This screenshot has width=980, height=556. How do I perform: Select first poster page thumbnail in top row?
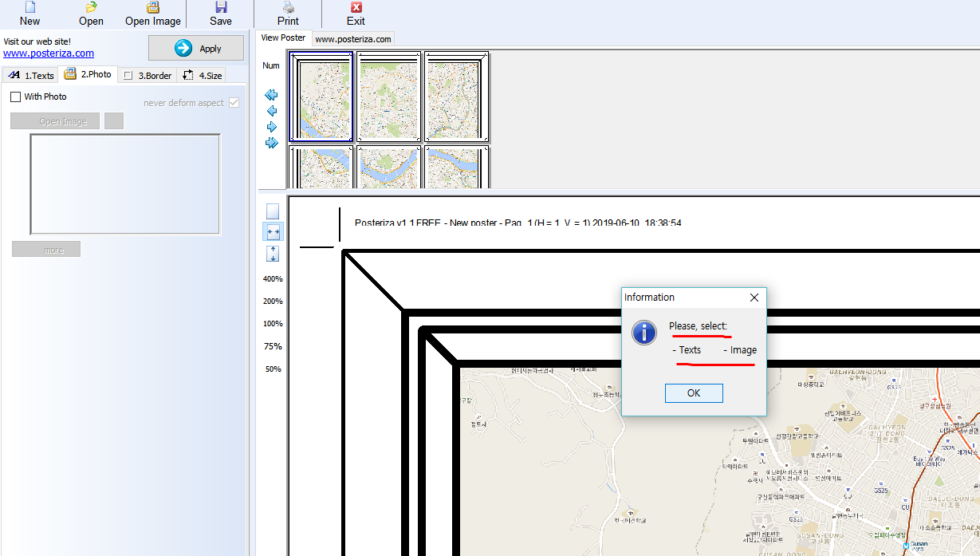(x=321, y=97)
